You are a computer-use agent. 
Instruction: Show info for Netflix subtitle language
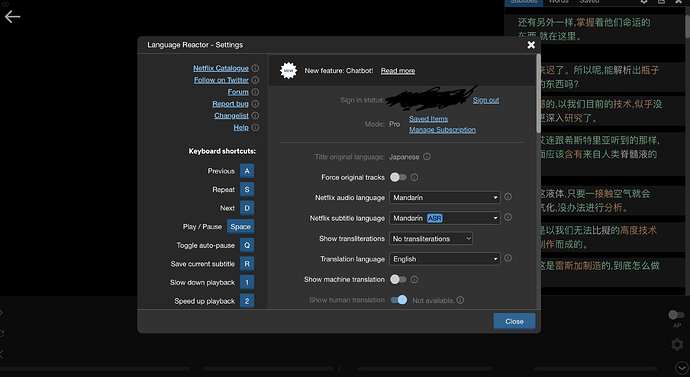pos(508,217)
